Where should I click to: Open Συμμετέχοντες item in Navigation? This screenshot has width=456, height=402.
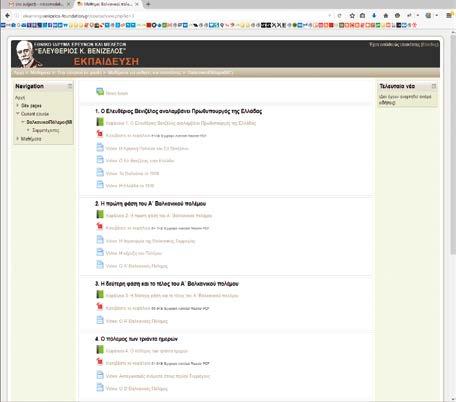pos(46,130)
